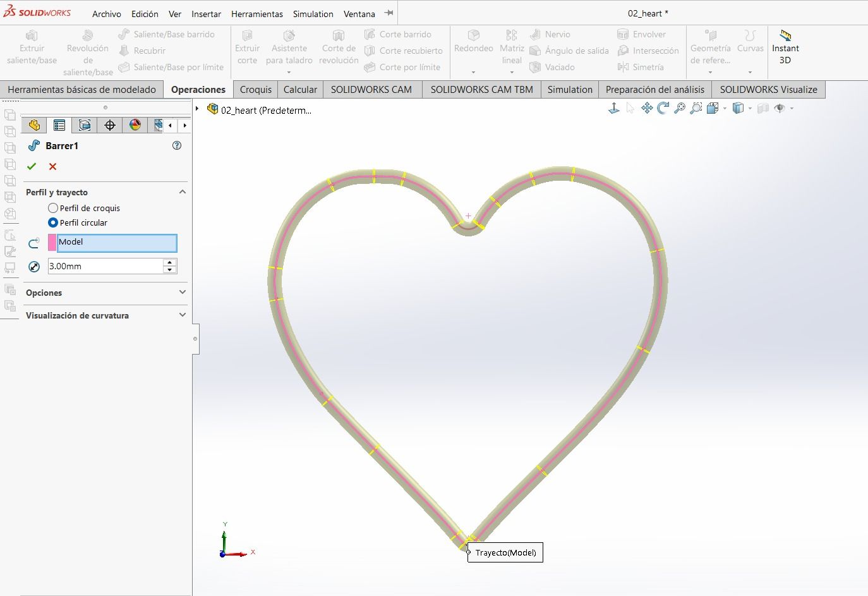Click the Intersección tool
The image size is (868, 596).
(x=648, y=51)
